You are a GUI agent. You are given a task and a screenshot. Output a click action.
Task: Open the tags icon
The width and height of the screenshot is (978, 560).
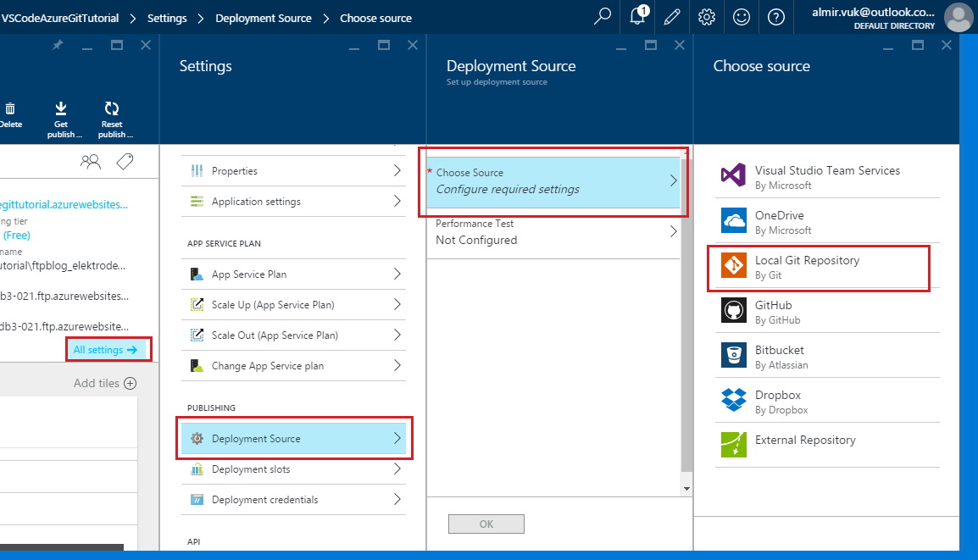(125, 162)
